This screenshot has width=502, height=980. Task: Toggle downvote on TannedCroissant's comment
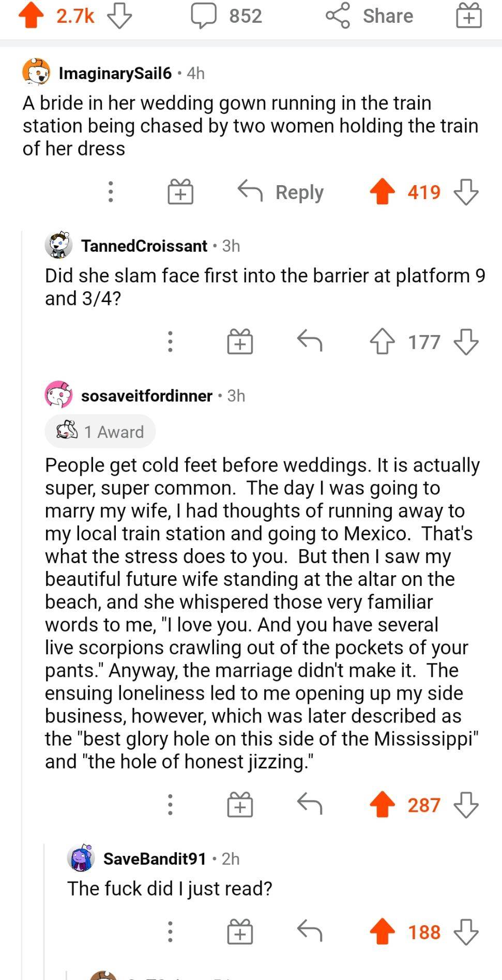(x=465, y=341)
